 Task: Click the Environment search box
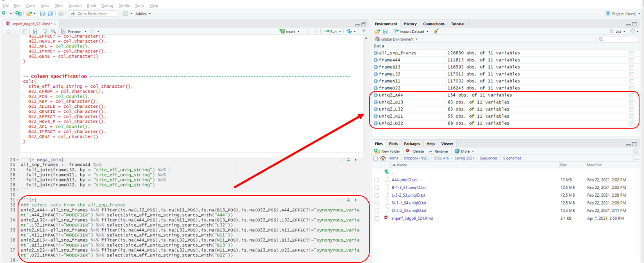pos(617,39)
